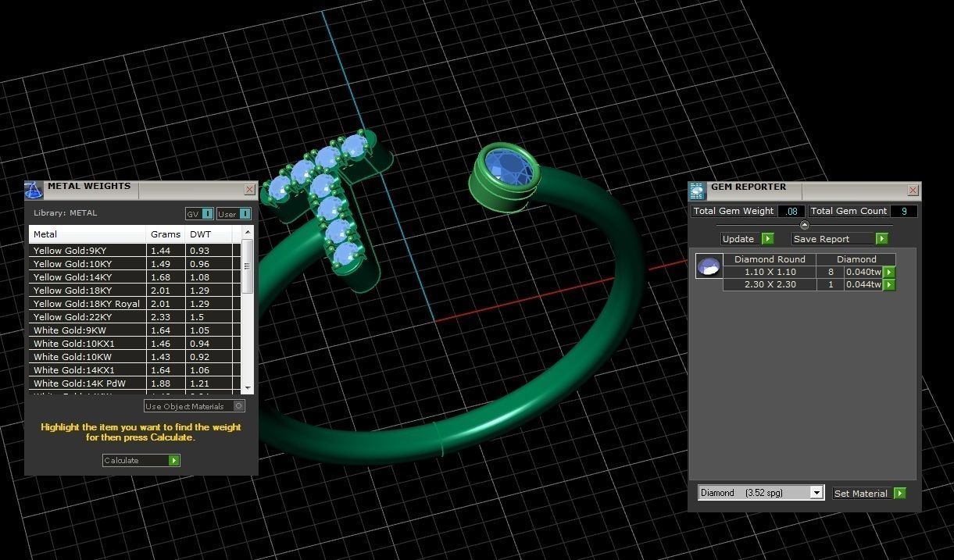954x560 pixels.
Task: Click green arrow on 0.044tw row
Action: (x=888, y=285)
